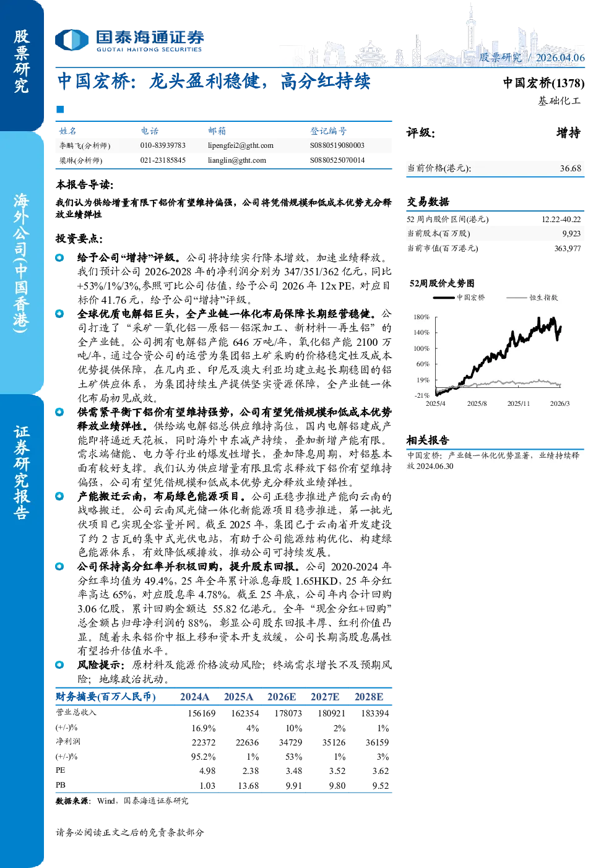Image resolution: width=614 pixels, height=868 pixels.
Task: Click revenue value 156169
Action: click(x=202, y=713)
